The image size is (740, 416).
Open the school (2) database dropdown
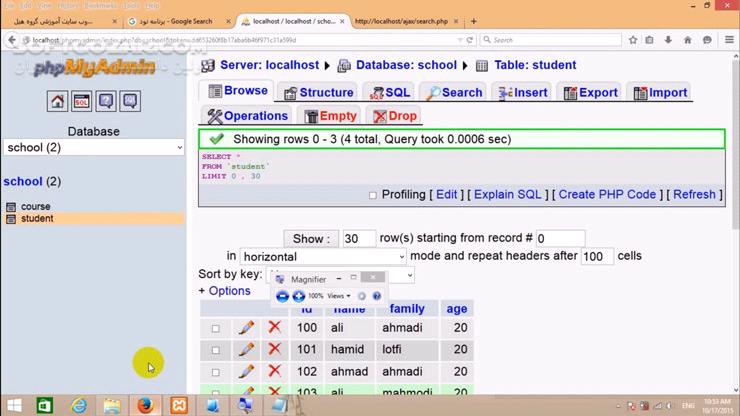[x=93, y=148]
